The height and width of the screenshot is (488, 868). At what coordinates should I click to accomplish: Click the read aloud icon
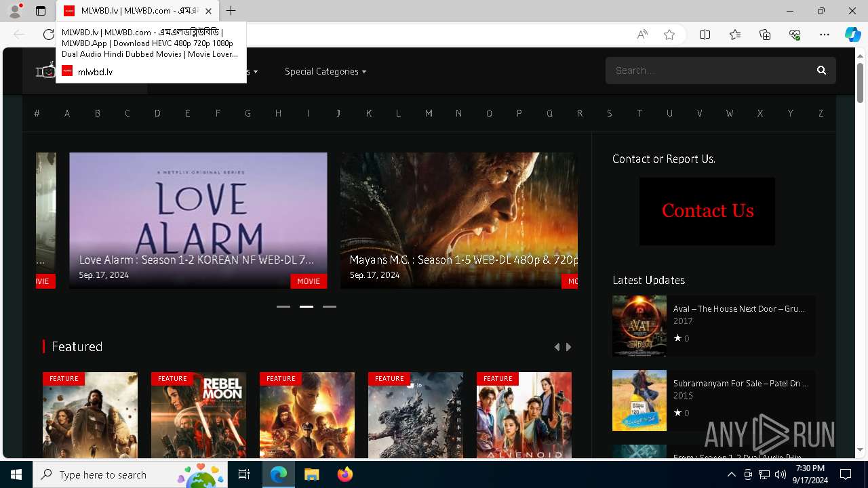(642, 35)
